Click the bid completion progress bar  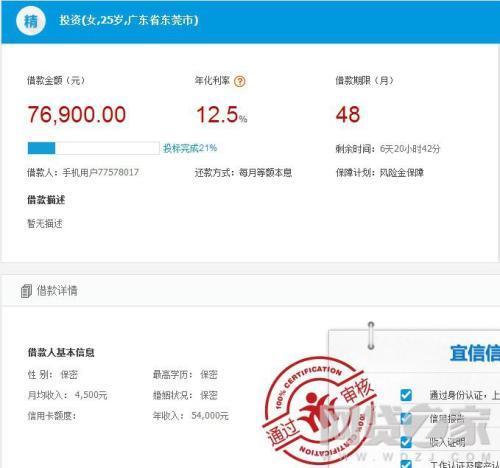93,148
